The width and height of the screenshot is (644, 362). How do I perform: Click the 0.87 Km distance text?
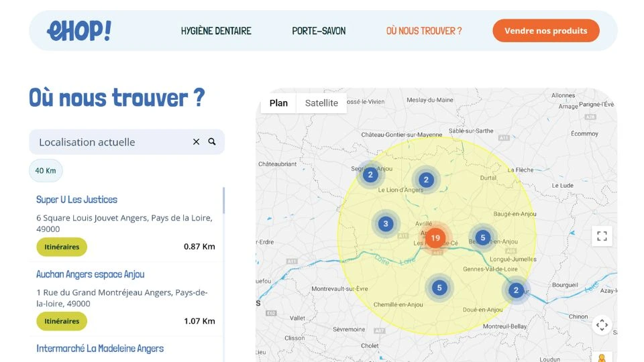coord(199,247)
